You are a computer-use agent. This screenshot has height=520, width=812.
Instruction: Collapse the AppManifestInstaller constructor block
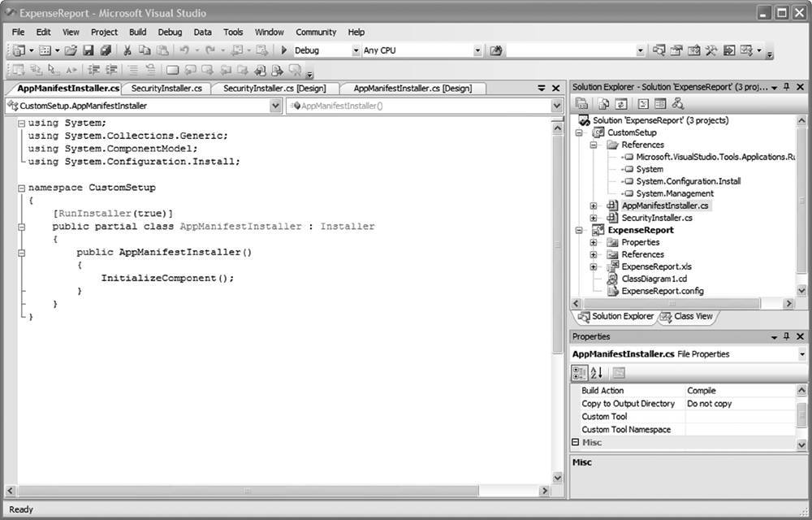[21, 253]
